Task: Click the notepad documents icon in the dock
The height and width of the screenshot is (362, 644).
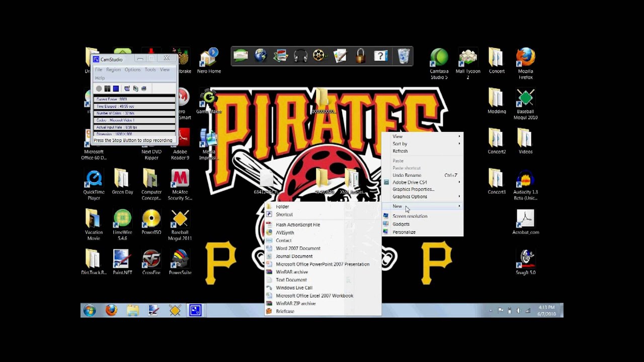Action: tap(340, 56)
